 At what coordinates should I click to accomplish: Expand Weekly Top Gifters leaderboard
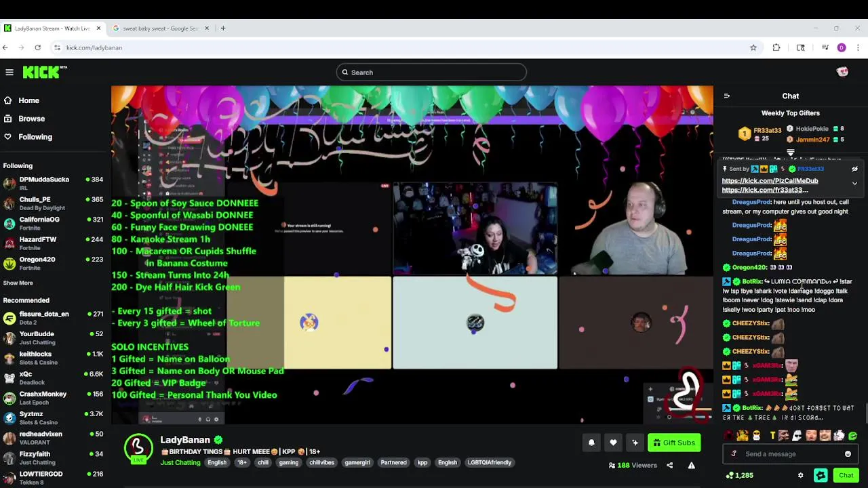pos(791,152)
